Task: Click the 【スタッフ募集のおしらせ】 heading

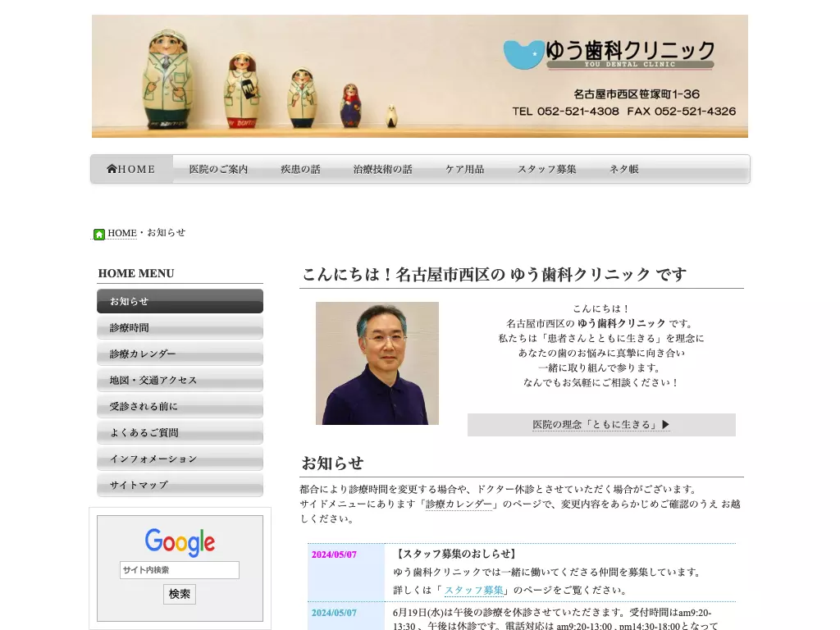Action: click(456, 554)
